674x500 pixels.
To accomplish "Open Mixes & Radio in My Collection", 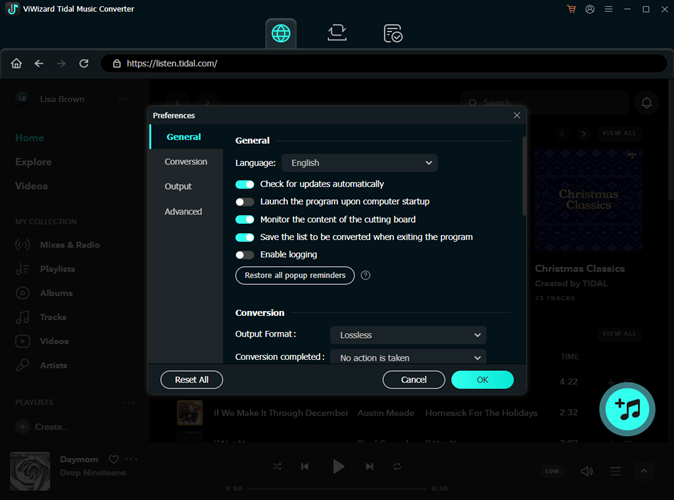I will [x=58, y=245].
